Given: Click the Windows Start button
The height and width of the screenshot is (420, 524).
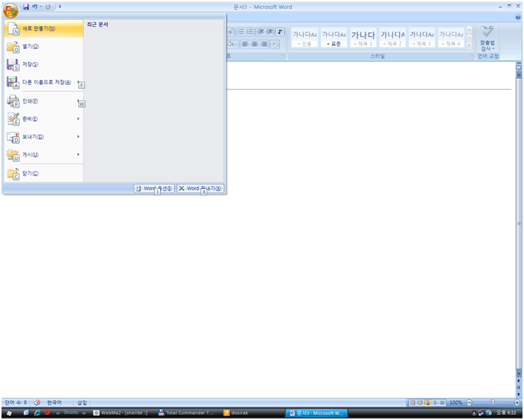Looking at the screenshot, I should pos(9,413).
